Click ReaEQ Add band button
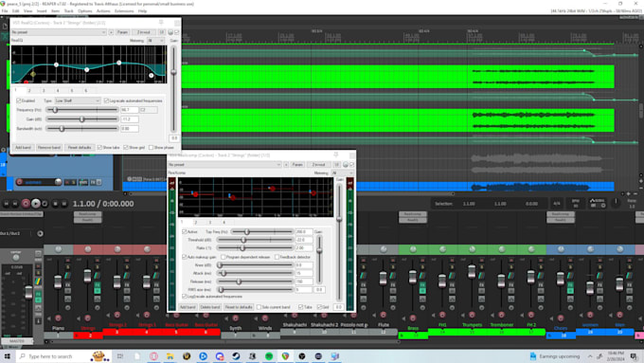This screenshot has width=644, height=363. pos(23,147)
